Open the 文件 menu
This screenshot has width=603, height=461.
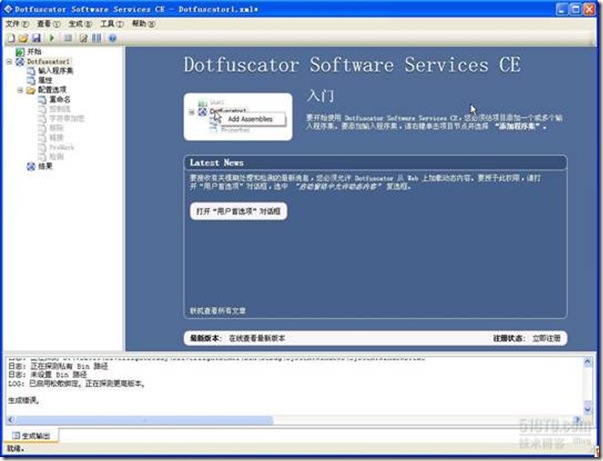click(17, 24)
